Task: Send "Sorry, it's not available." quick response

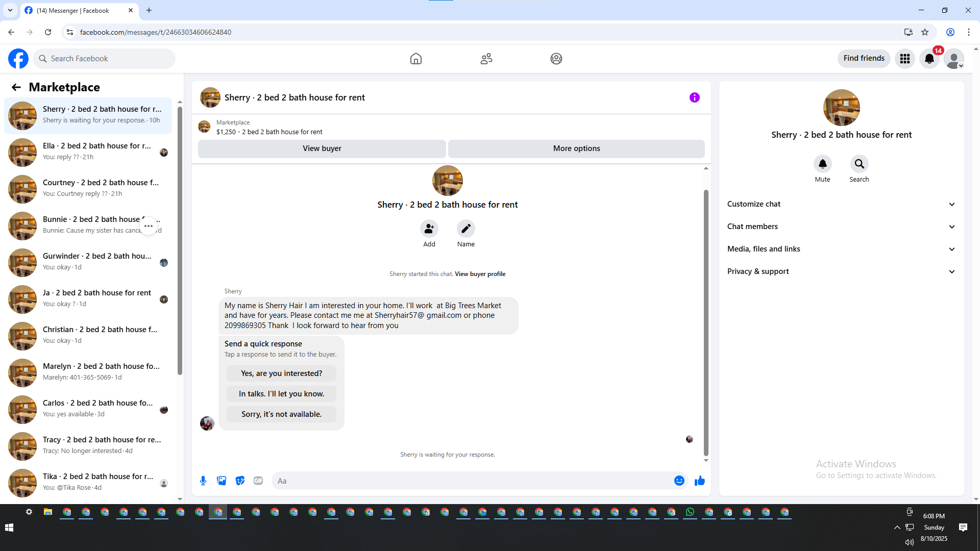Action: 281,414
